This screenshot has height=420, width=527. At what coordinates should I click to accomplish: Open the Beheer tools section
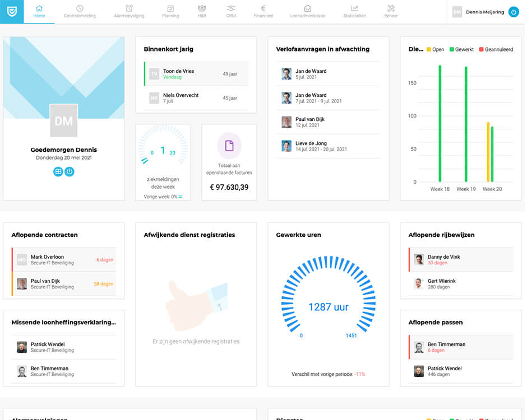(391, 12)
